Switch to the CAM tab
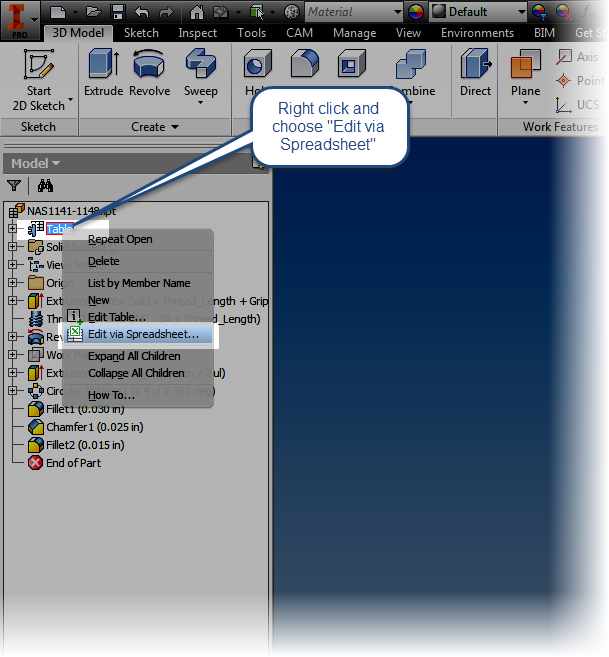 (299, 33)
